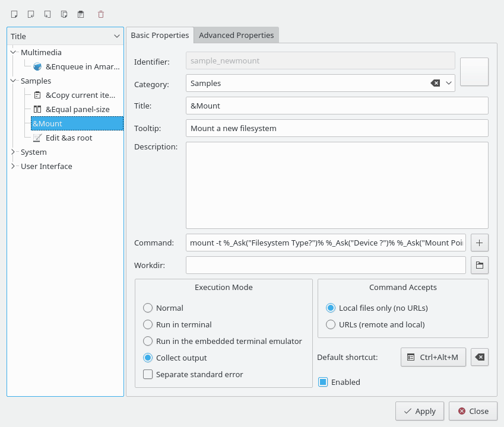
Task: Clear the Ctrl+Alt+M default shortcut
Action: click(x=480, y=357)
